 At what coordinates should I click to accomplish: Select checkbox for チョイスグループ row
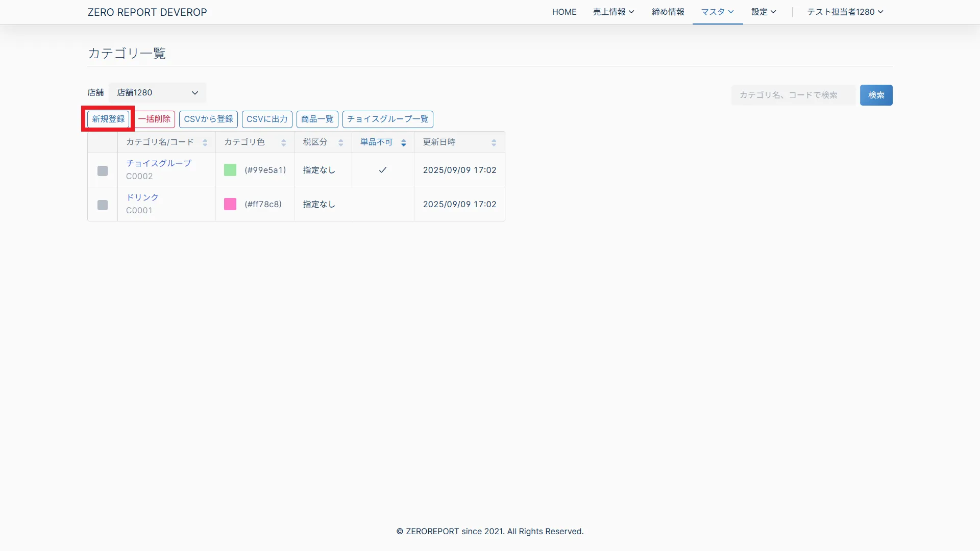point(103,170)
